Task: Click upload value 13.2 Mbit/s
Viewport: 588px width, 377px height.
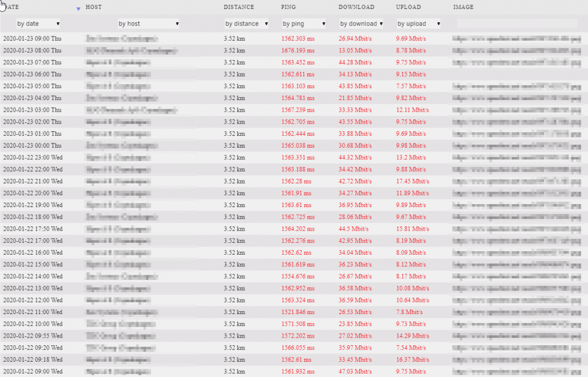Action: coord(411,158)
